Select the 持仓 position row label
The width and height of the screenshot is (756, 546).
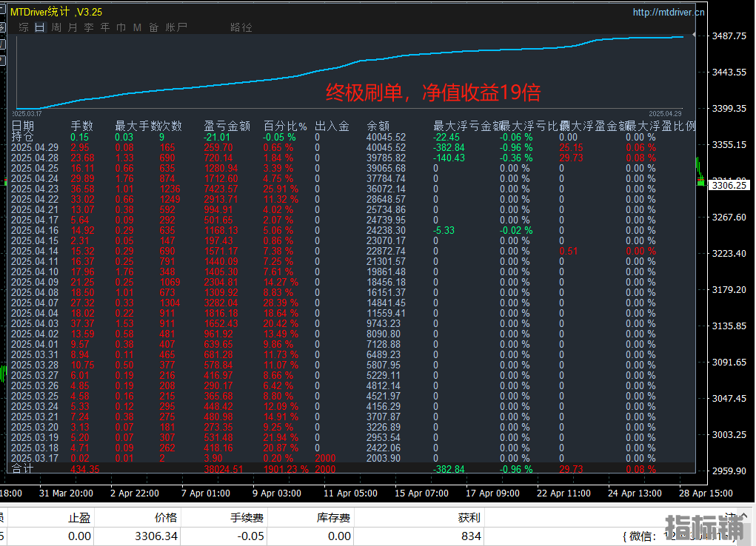tap(23, 137)
